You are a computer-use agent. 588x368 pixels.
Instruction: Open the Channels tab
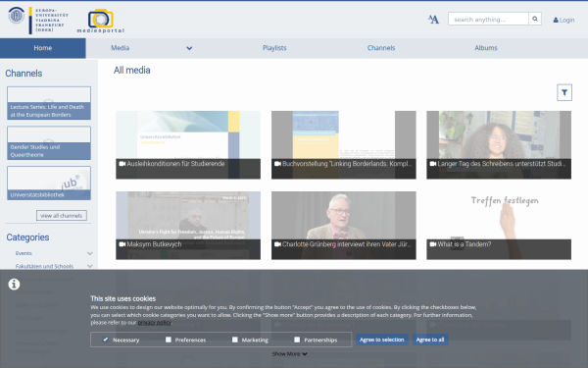(381, 48)
